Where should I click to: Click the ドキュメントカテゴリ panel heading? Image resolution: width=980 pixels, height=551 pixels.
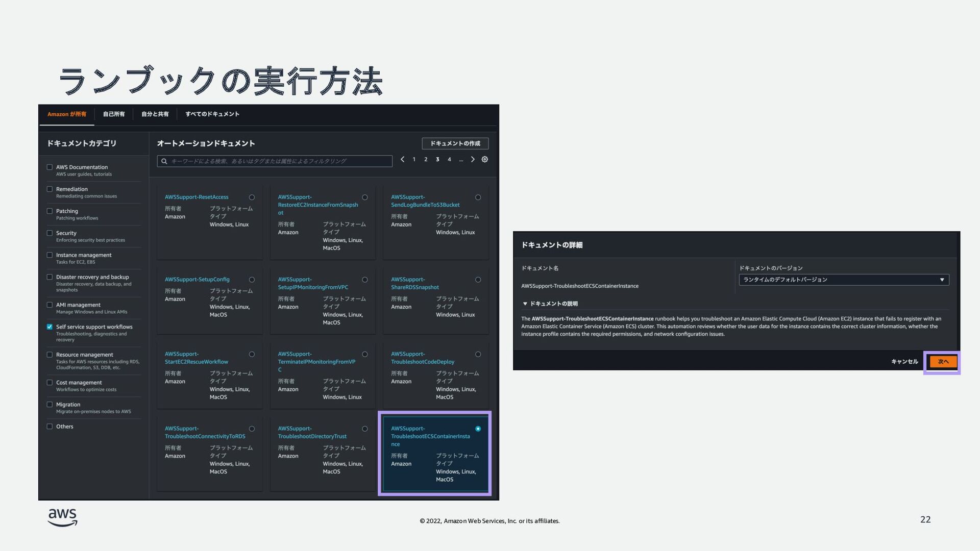point(82,143)
